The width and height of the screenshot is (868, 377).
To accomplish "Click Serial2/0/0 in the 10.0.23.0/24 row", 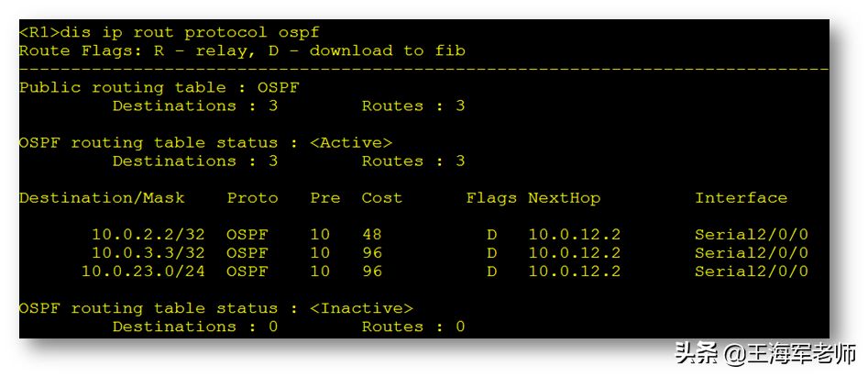I will pos(752,272).
